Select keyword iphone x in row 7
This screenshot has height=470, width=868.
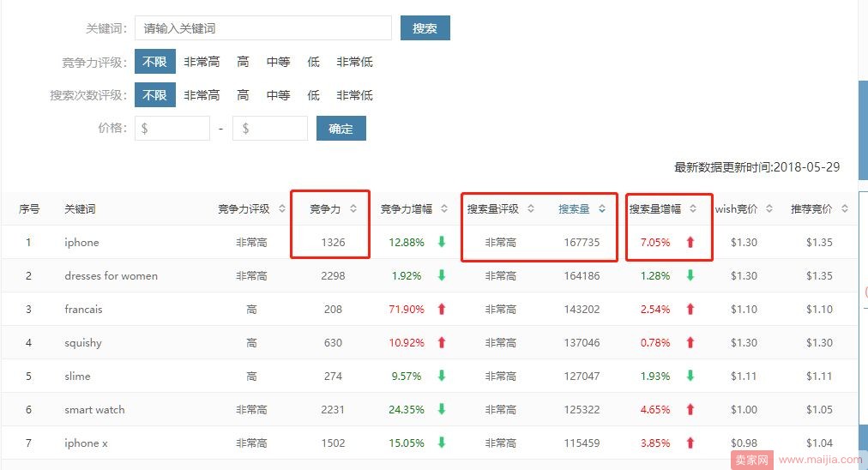(x=87, y=443)
